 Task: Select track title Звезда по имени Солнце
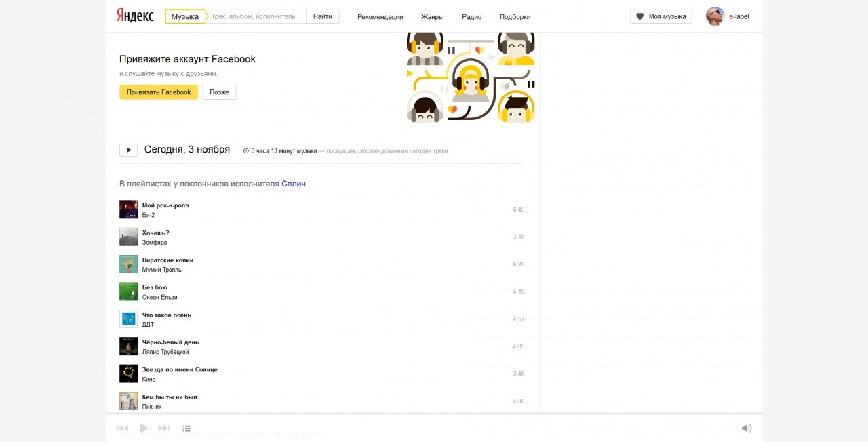pos(180,369)
